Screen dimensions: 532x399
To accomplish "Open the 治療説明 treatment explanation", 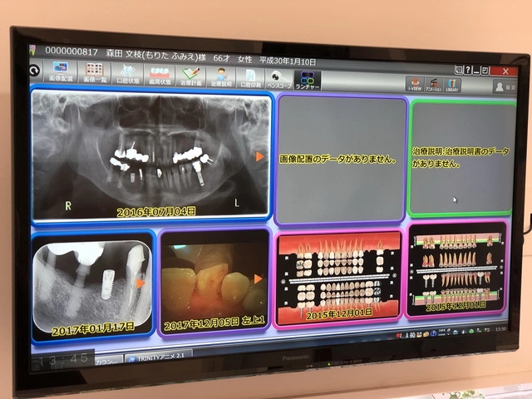I will coord(221,77).
